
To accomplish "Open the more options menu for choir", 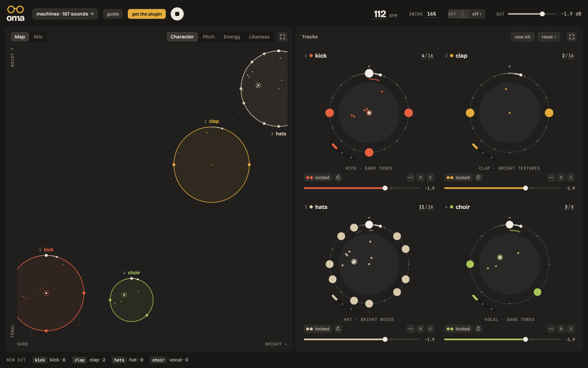I will [x=551, y=329].
